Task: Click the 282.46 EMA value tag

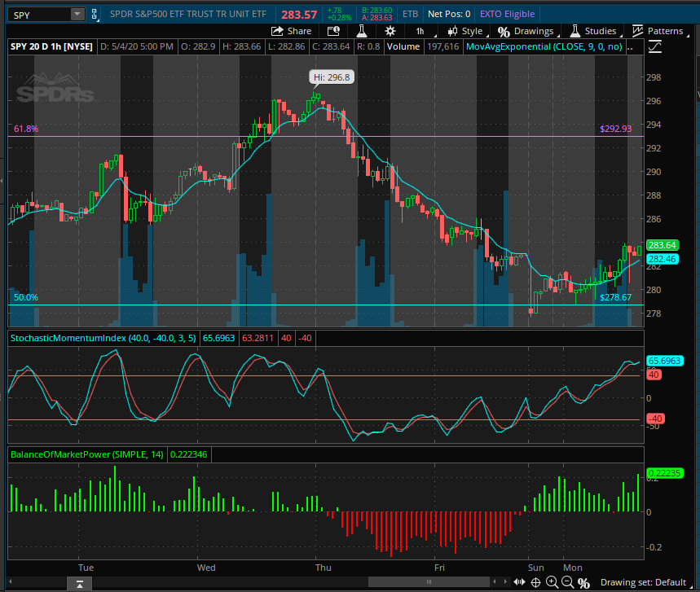Action: [663, 259]
